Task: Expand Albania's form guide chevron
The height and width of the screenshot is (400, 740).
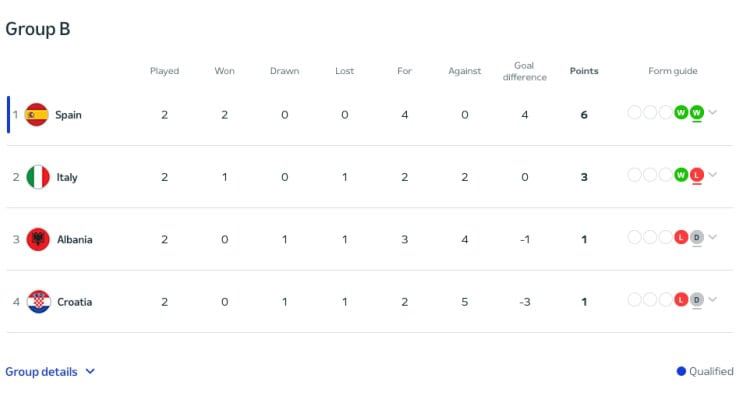Action: pos(713,237)
